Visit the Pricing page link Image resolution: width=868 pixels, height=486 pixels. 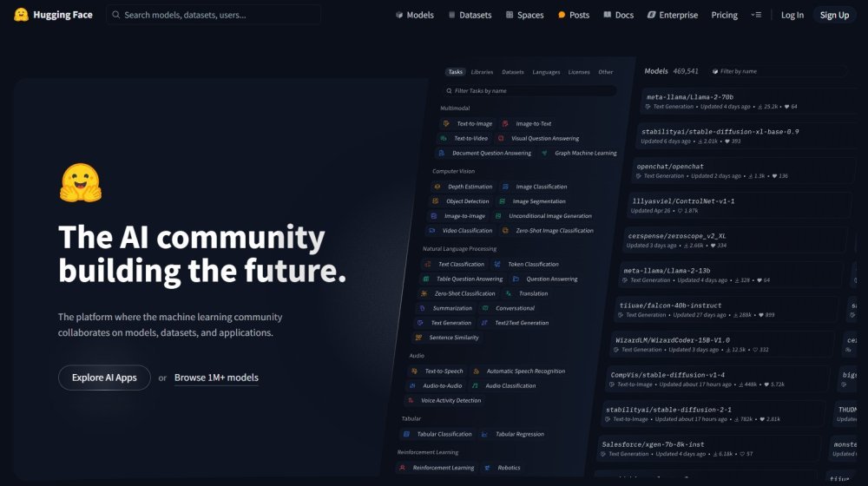724,15
